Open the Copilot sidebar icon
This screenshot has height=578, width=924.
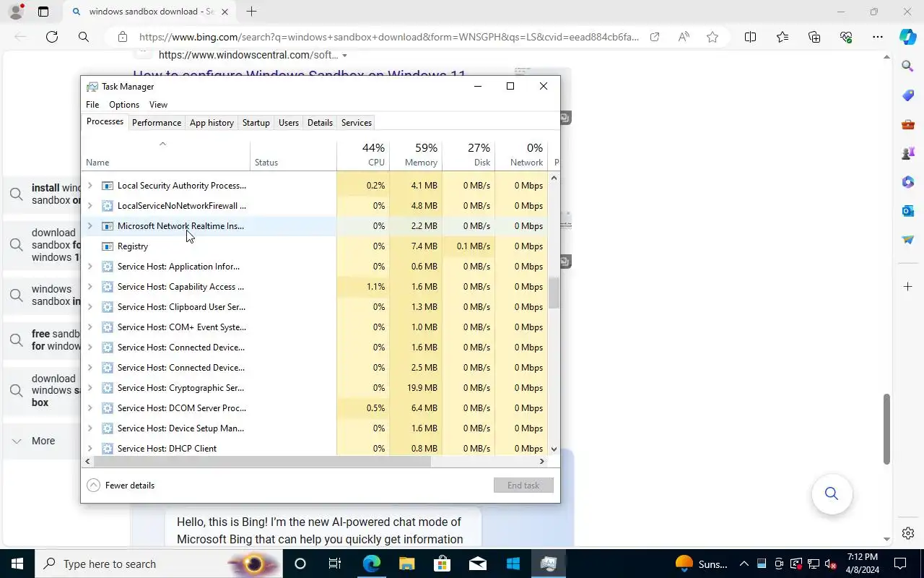908,37
